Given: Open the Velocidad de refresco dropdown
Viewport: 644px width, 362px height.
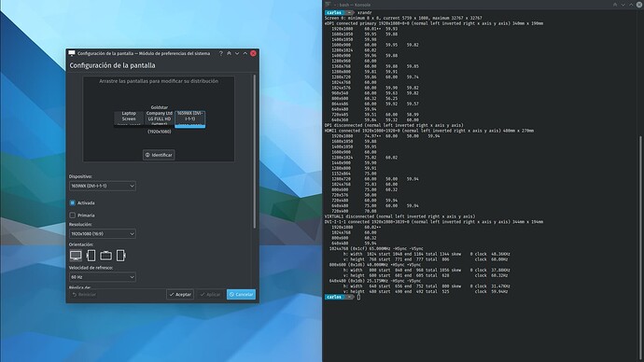Looking at the screenshot, I should pos(103,277).
